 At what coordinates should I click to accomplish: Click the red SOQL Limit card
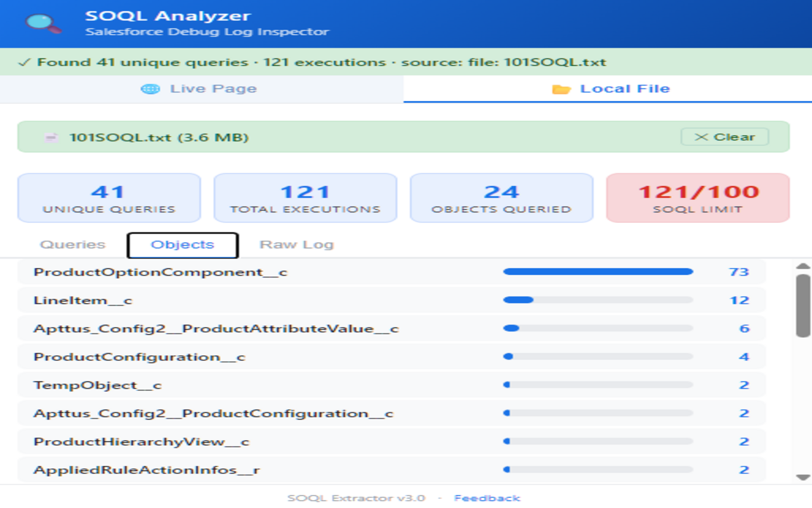[698, 198]
